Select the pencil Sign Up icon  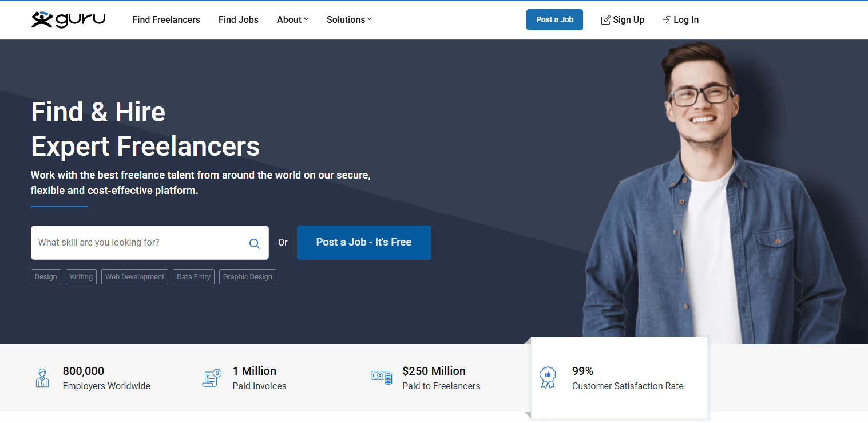click(x=605, y=19)
